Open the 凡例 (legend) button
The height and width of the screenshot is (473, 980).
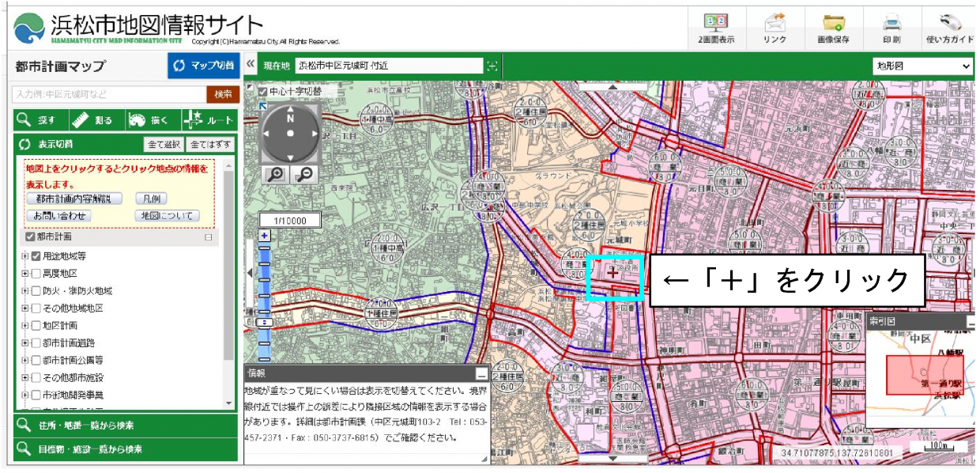(152, 199)
